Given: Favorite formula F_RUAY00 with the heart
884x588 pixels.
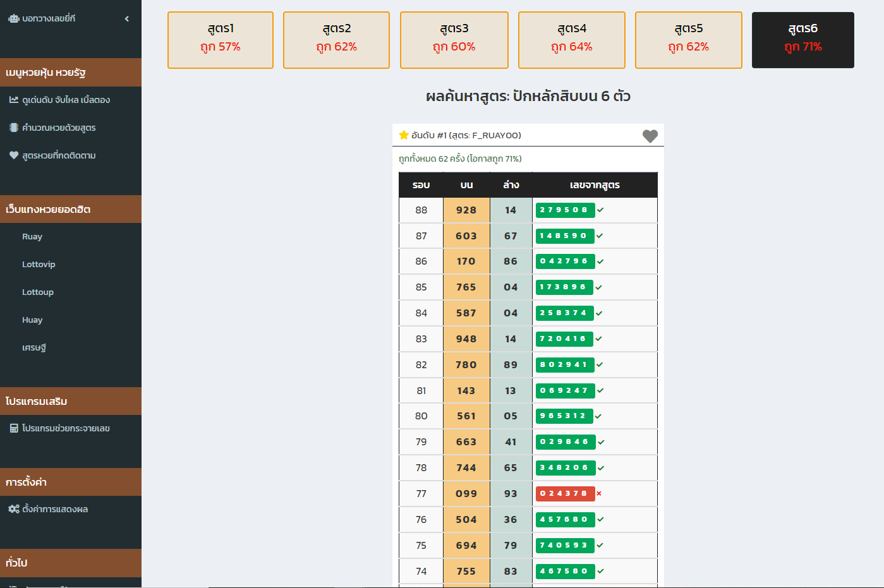Looking at the screenshot, I should point(650,136).
